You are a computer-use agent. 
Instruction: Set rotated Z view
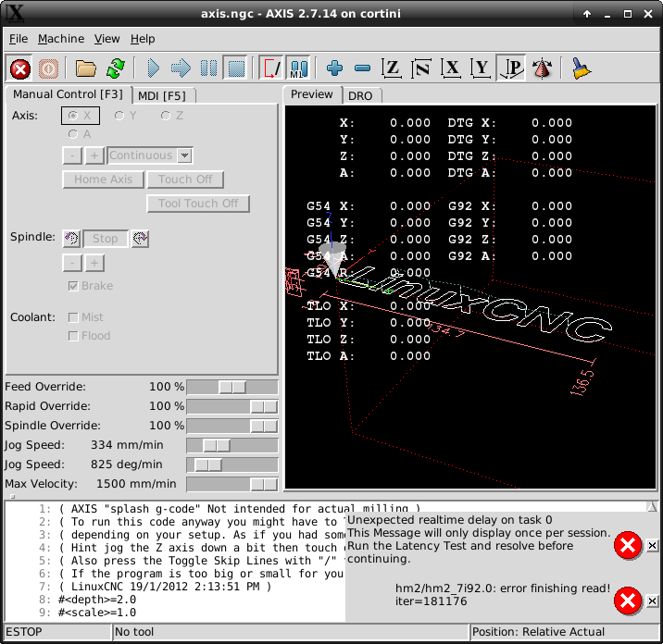[x=421, y=68]
